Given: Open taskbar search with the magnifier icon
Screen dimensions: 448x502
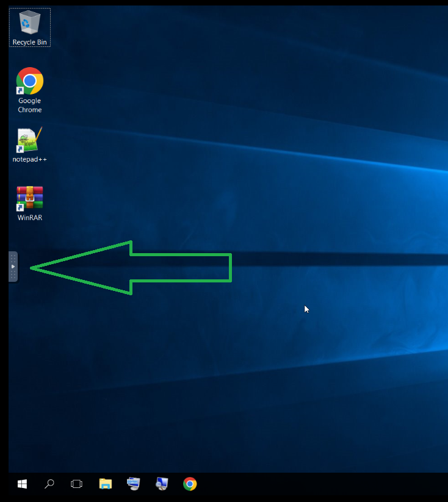Looking at the screenshot, I should point(49,484).
